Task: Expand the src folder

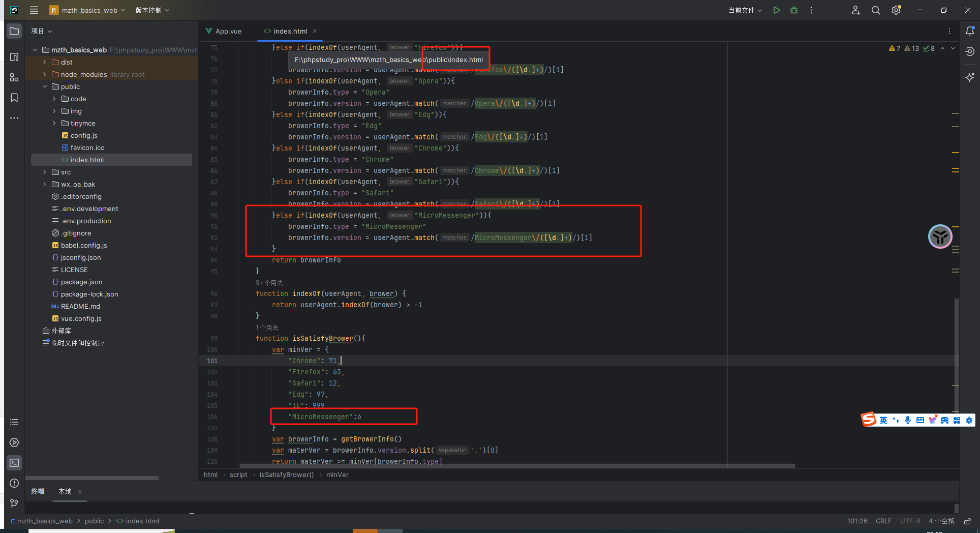Action: click(x=45, y=172)
